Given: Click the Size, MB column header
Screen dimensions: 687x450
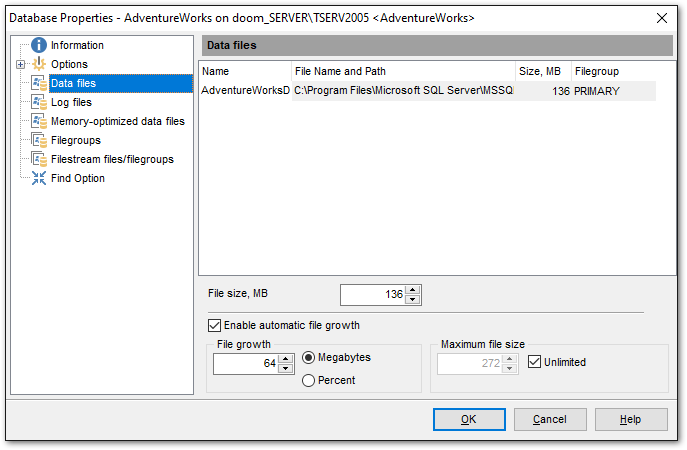Looking at the screenshot, I should 543,71.
